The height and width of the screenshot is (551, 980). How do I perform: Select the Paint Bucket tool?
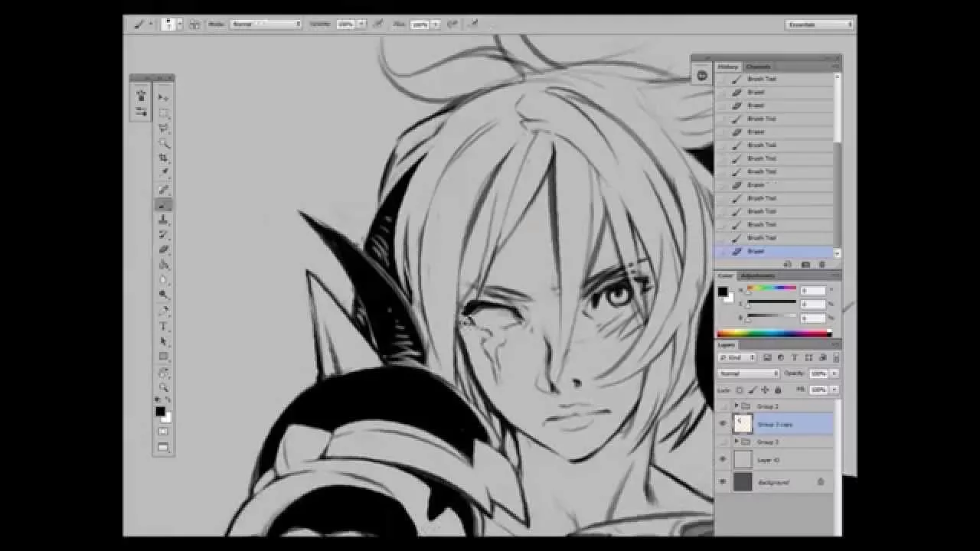[x=163, y=265]
